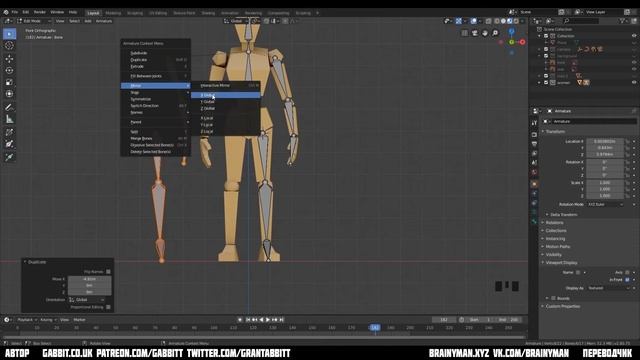640x360 pixels.
Task: Activate the Rotate tool
Action: 9,70
